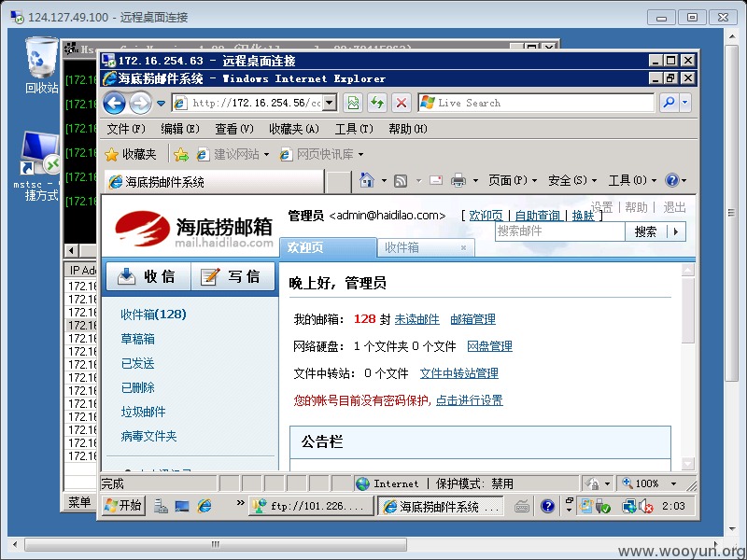The image size is (747, 560).
Task: Open the 文件(F) menu
Action: coord(126,129)
